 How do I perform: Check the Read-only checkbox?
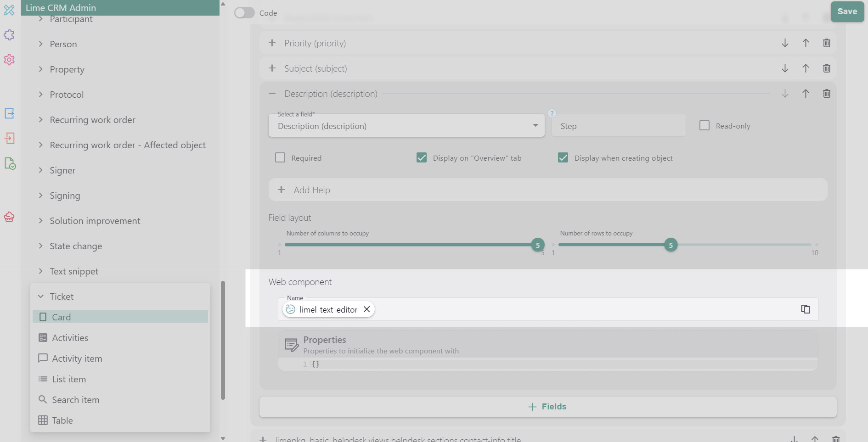[705, 126]
